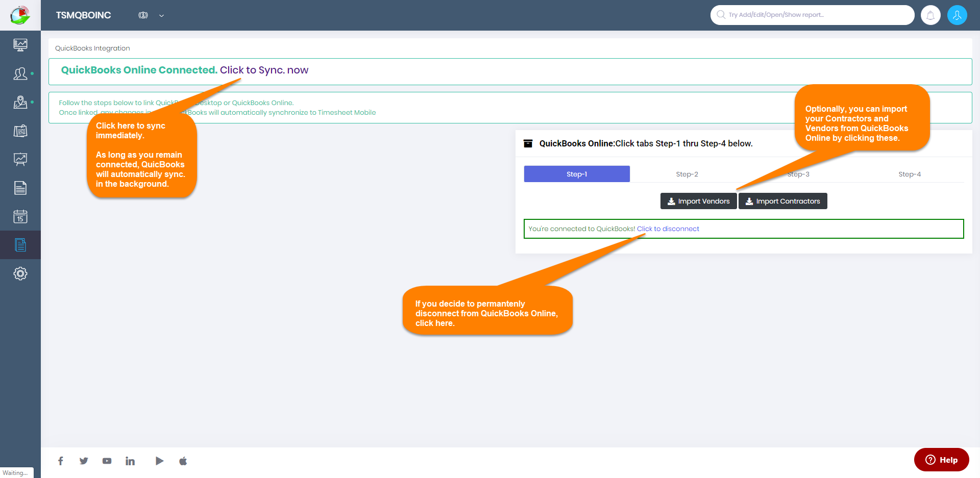Screen dimensions: 980x478
Task: Select the highlighted blue integration document icon
Action: pos(20,245)
